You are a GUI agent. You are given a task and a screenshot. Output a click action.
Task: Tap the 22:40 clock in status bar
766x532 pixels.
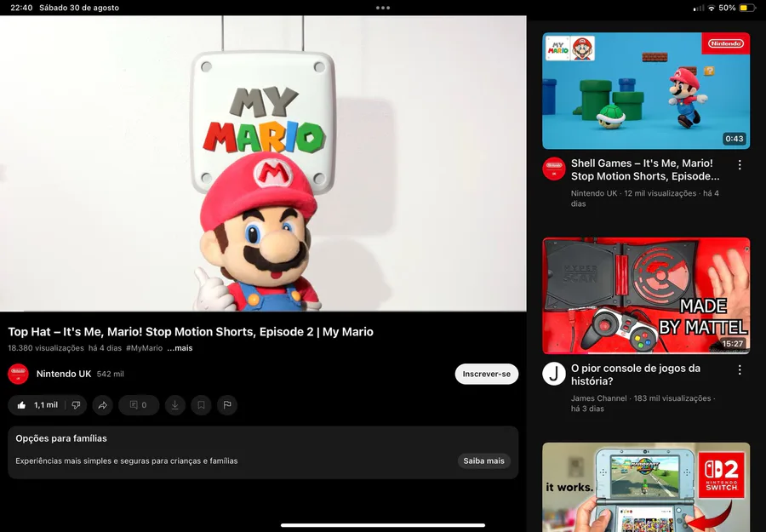(x=21, y=8)
